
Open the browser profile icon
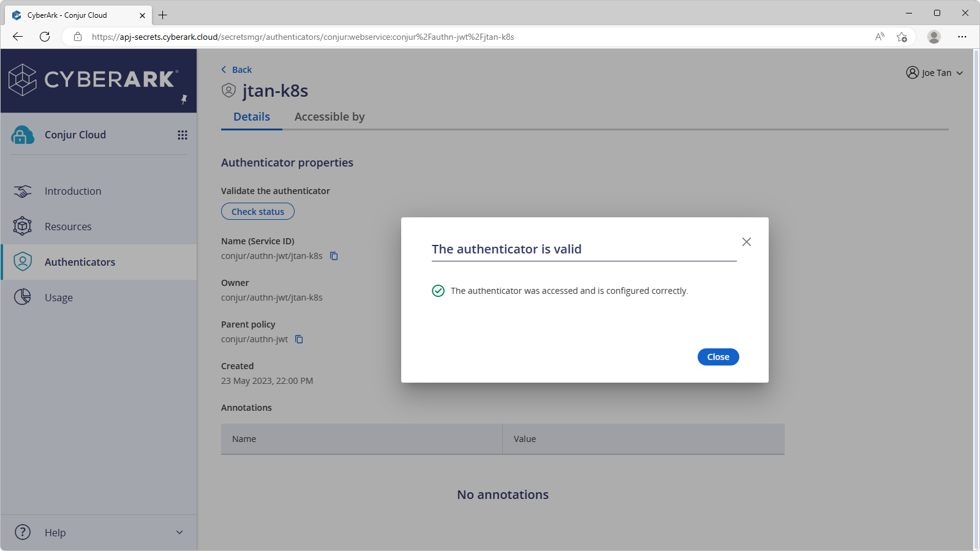(934, 36)
